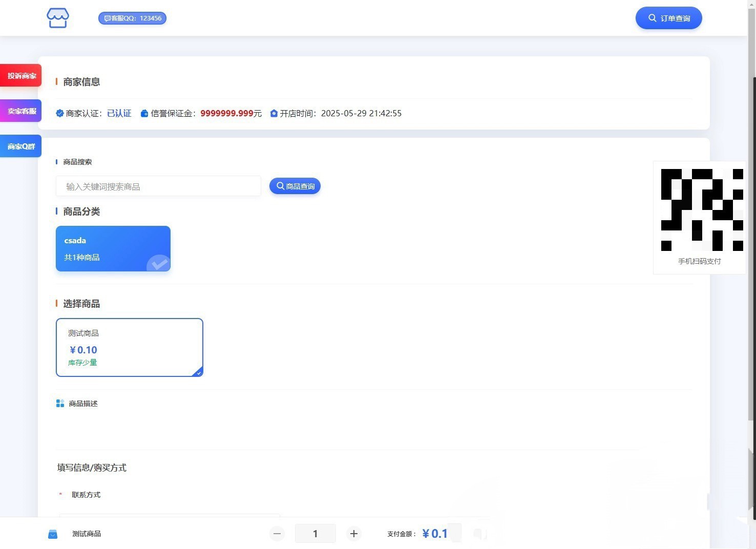The width and height of the screenshot is (756, 549).
Task: Click the 选择商品 section heading
Action: 81,304
